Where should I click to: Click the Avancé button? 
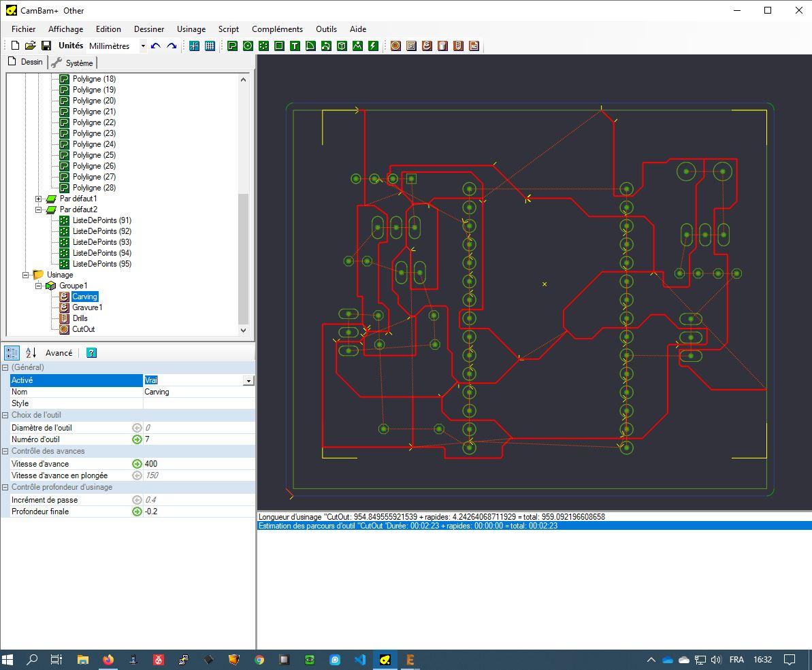(x=59, y=352)
